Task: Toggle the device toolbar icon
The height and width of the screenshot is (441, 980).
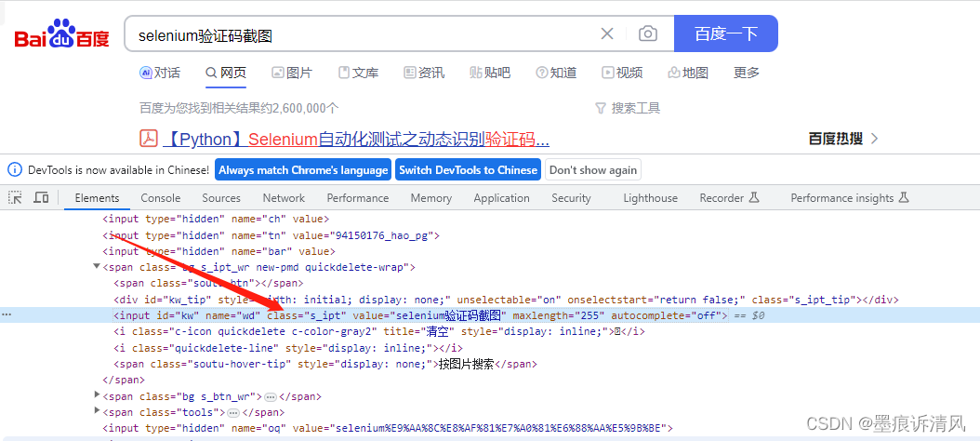Action: (x=41, y=197)
